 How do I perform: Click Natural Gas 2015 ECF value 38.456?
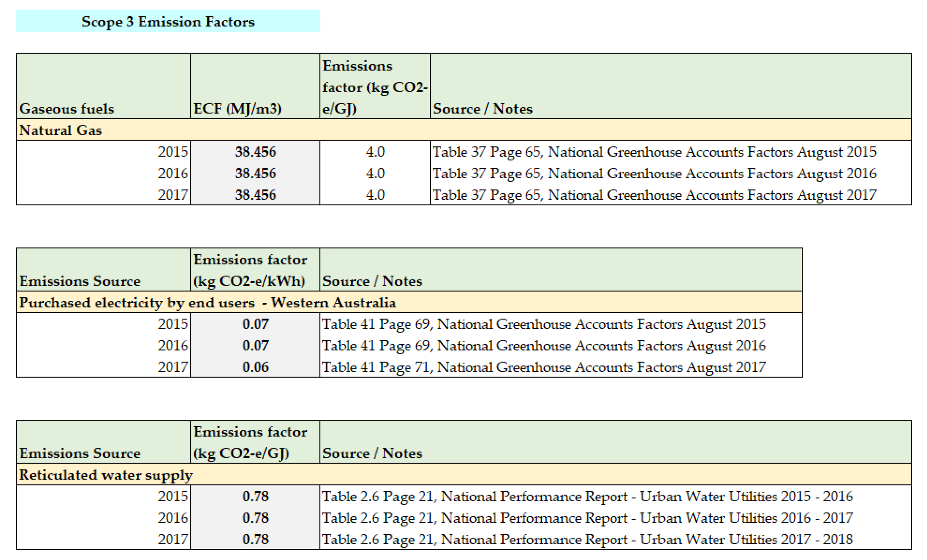point(255,152)
